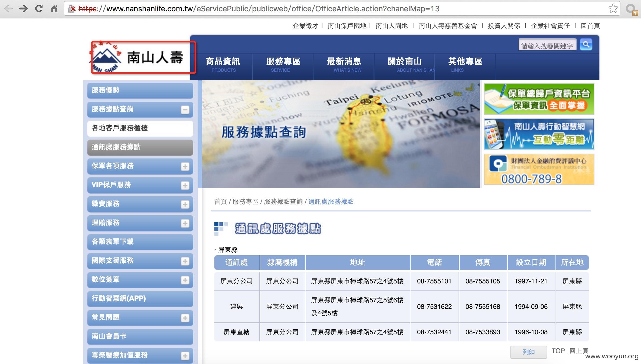
Task: Click the 地址 column header
Action: click(x=358, y=263)
